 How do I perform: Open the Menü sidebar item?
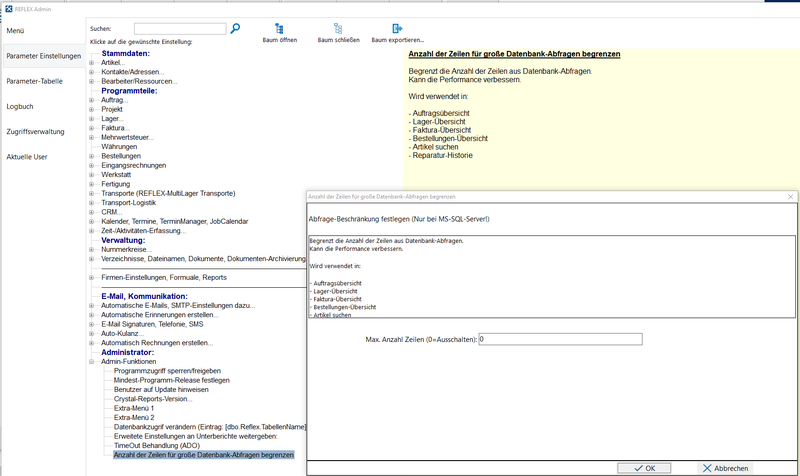click(15, 31)
